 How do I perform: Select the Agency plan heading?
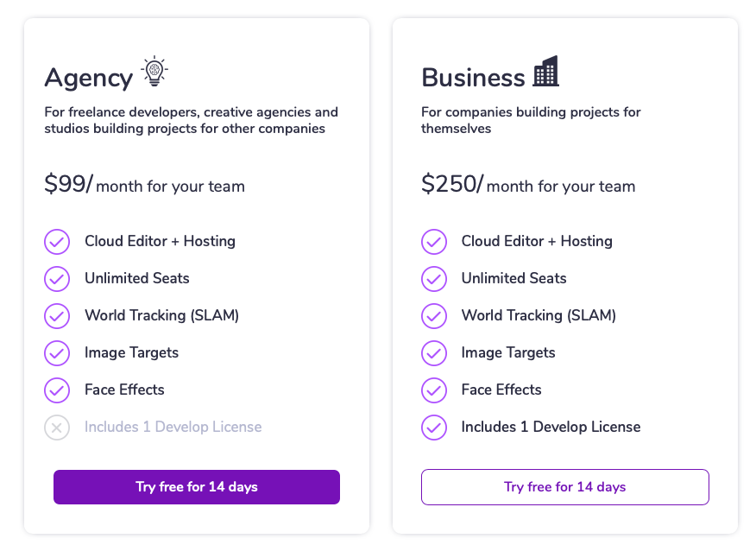[89, 79]
